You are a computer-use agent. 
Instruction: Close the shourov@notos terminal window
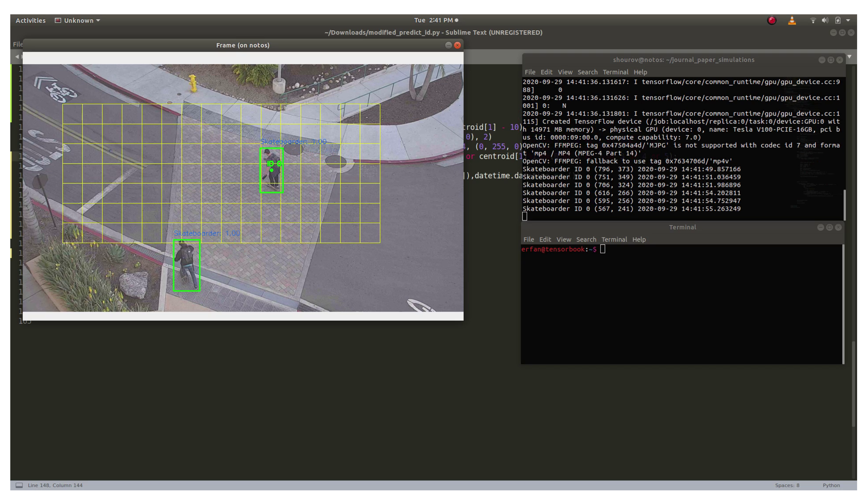point(839,60)
